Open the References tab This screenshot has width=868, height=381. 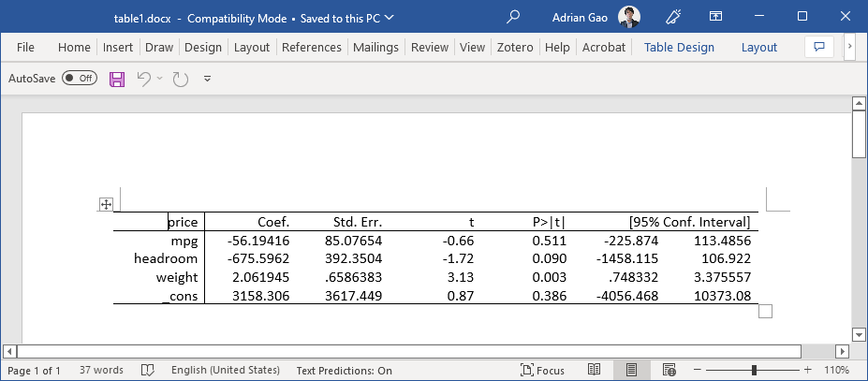tap(311, 48)
